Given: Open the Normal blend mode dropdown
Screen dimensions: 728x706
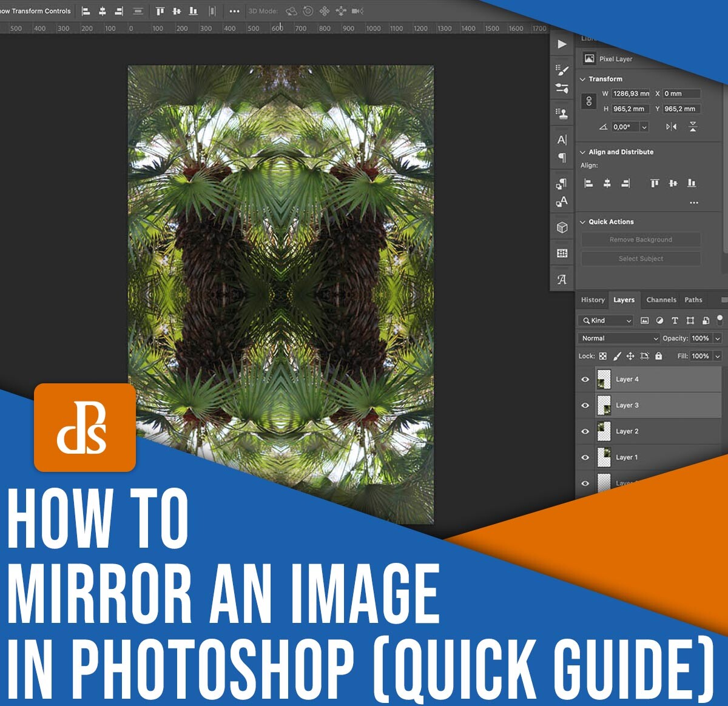Looking at the screenshot, I should [619, 338].
